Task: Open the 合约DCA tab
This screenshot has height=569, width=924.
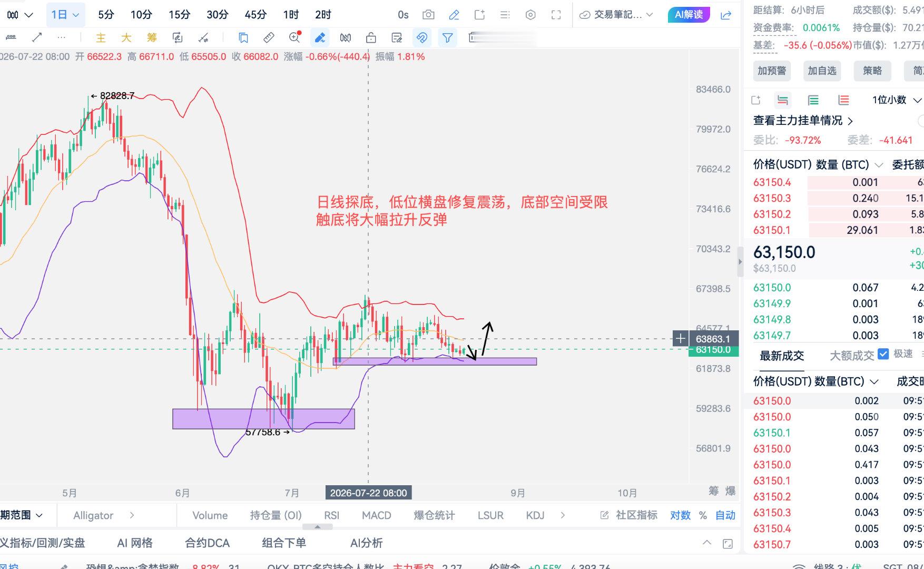Action: [207, 543]
